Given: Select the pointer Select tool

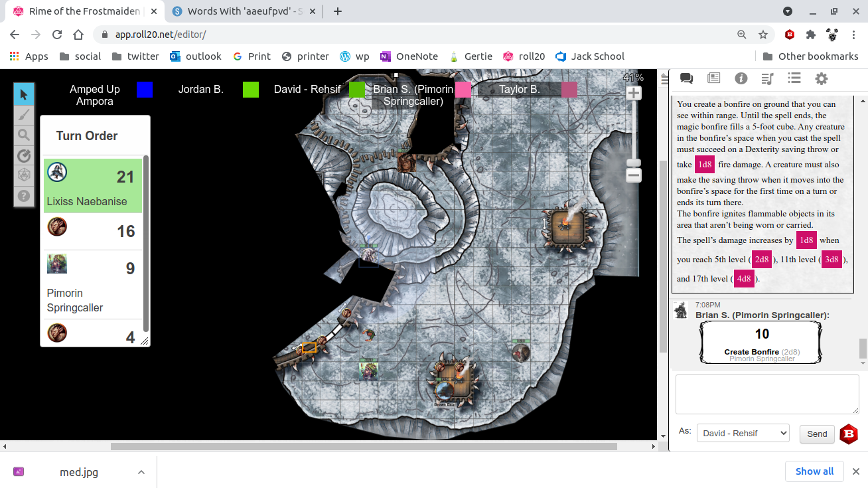Looking at the screenshot, I should [x=24, y=95].
